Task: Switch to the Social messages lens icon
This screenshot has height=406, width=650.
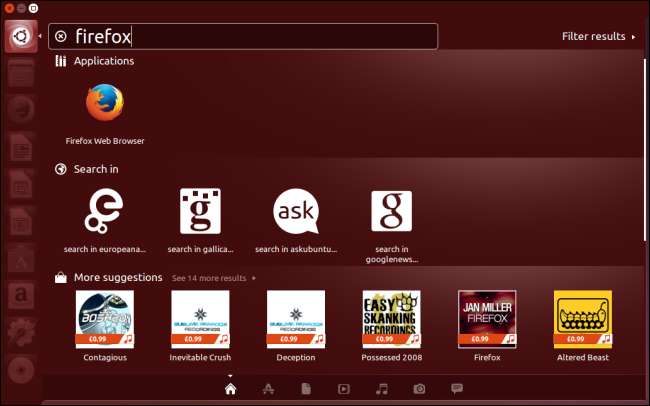Action: [x=457, y=388]
